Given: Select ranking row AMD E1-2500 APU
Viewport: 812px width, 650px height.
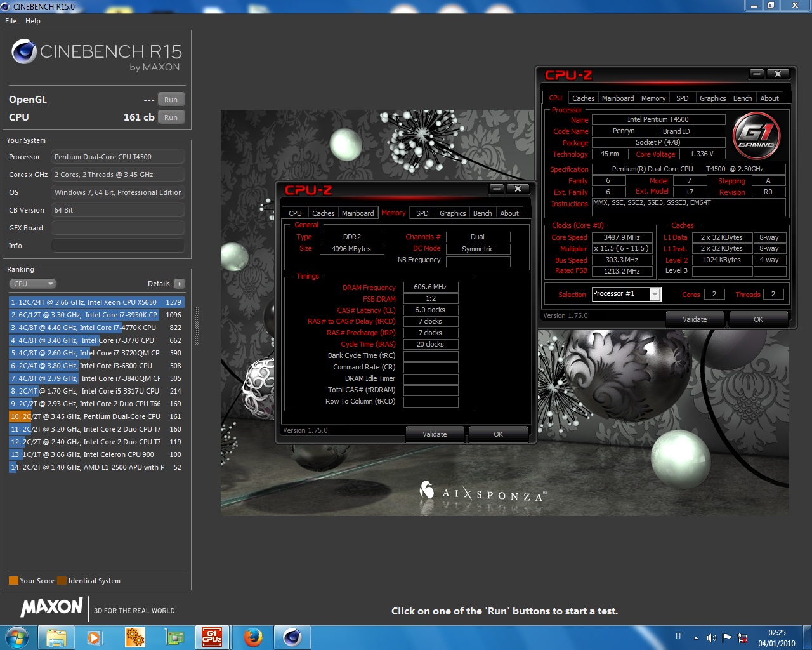Looking at the screenshot, I should point(96,467).
